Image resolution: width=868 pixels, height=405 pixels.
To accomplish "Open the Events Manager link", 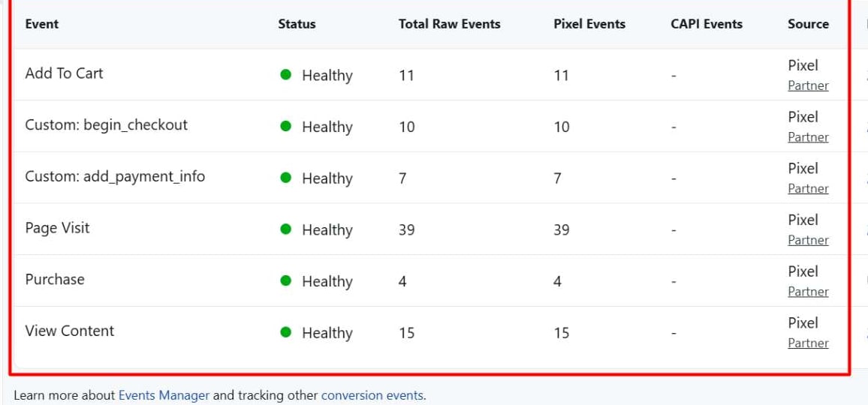I will pyautogui.click(x=164, y=395).
